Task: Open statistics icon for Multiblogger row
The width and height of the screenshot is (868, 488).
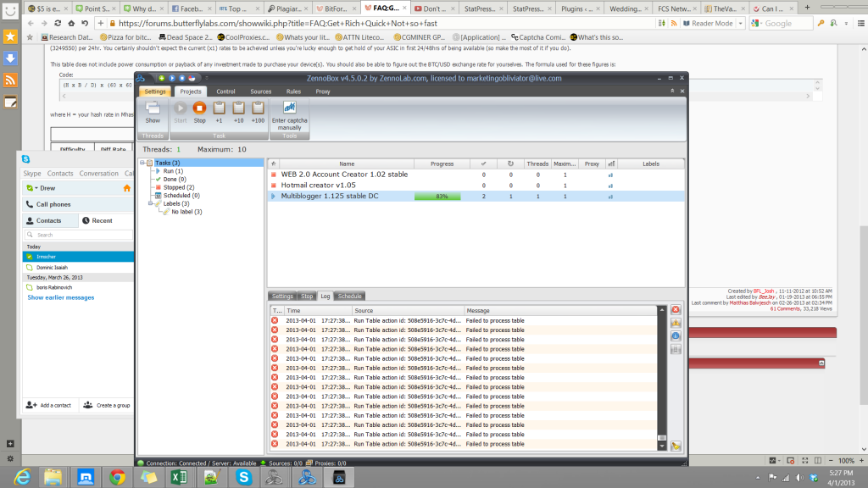Action: point(610,197)
